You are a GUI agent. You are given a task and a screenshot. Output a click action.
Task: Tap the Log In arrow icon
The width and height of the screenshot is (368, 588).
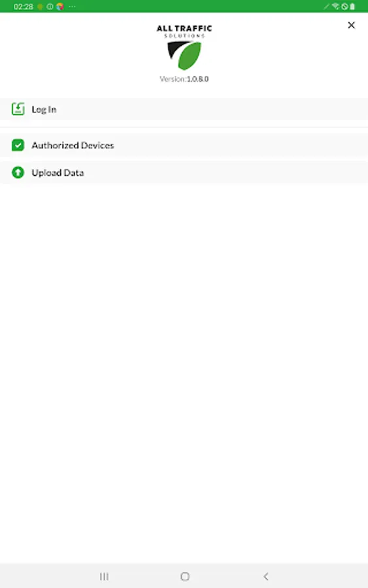point(18,109)
